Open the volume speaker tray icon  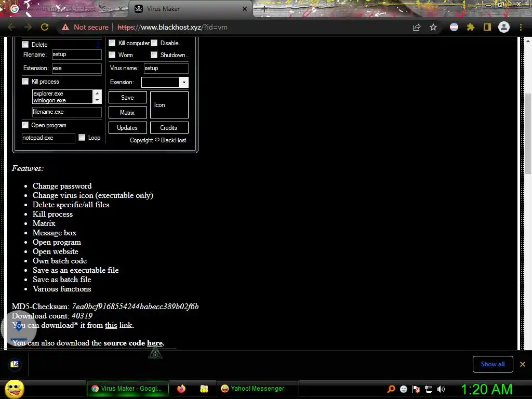(441, 389)
